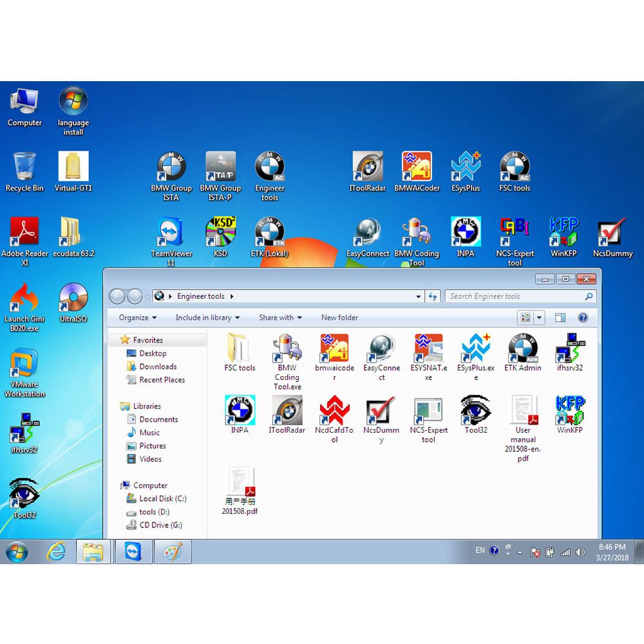Change your view icon button
Image resolution: width=644 pixels, height=644 pixels.
pyautogui.click(x=526, y=317)
